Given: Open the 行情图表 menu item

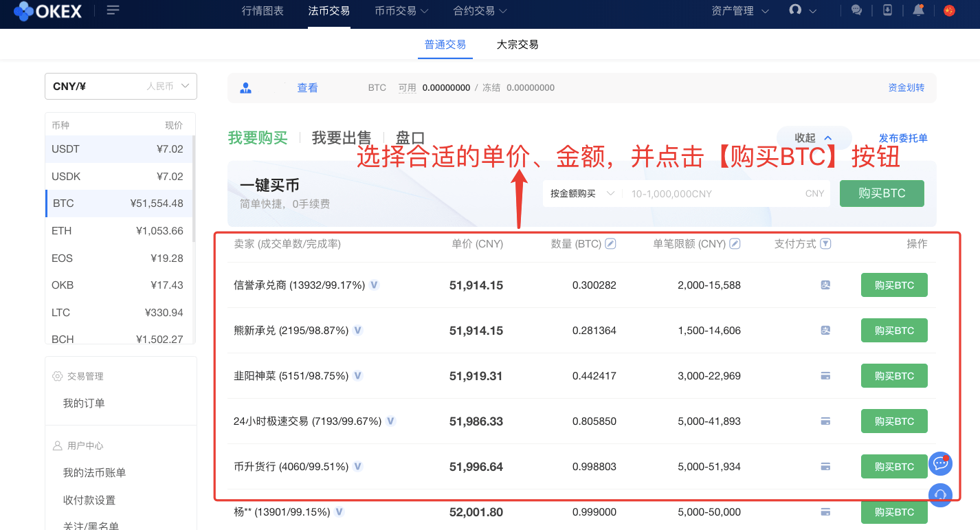Looking at the screenshot, I should coord(263,10).
